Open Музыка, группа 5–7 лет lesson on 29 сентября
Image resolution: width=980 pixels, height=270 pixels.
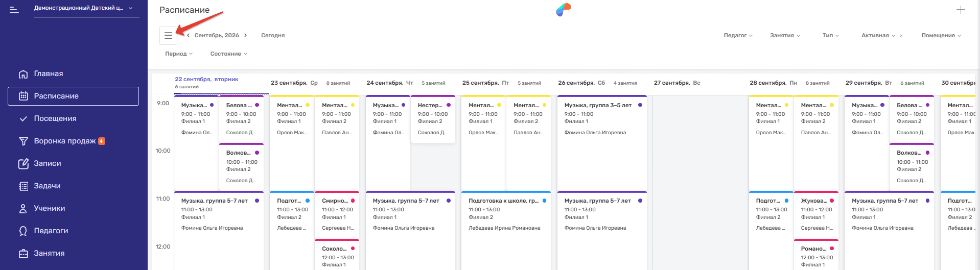click(x=889, y=230)
